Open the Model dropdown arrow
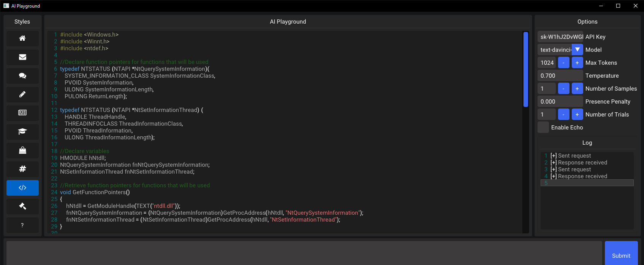644x265 pixels. tap(577, 49)
